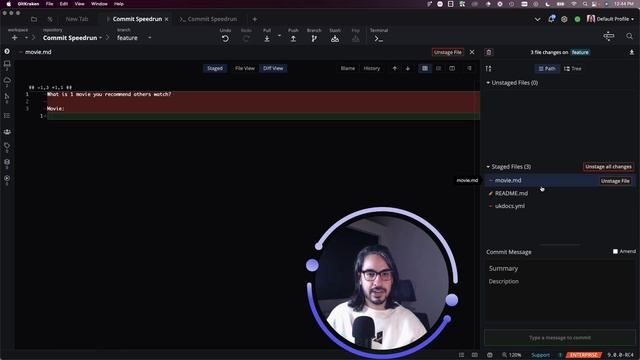Open Blame view
Viewport: 640px width, 360px height.
[x=348, y=69]
